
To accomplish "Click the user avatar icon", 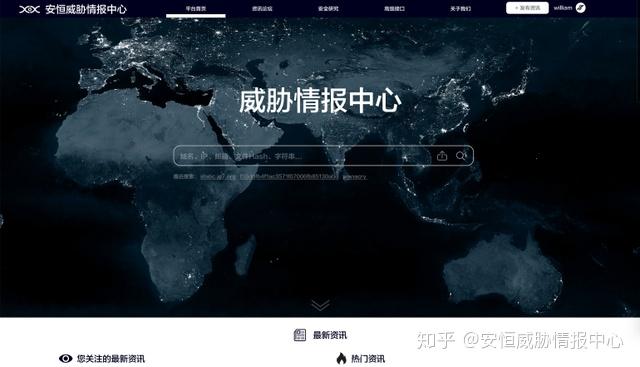I will click(581, 7).
